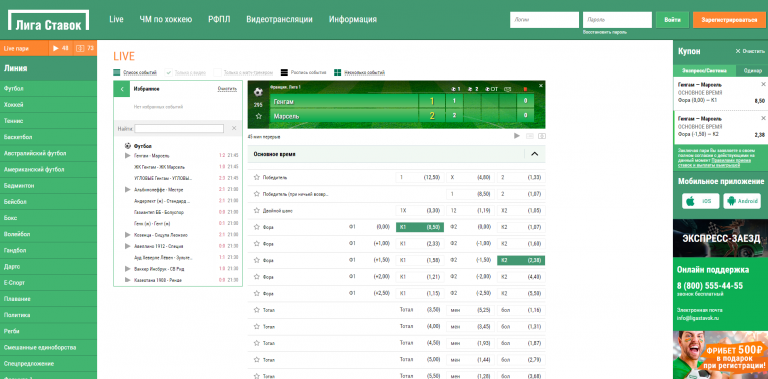Viewport: 768px width, 379px height.
Task: Star the Двойной шанс market
Action: [x=256, y=211]
